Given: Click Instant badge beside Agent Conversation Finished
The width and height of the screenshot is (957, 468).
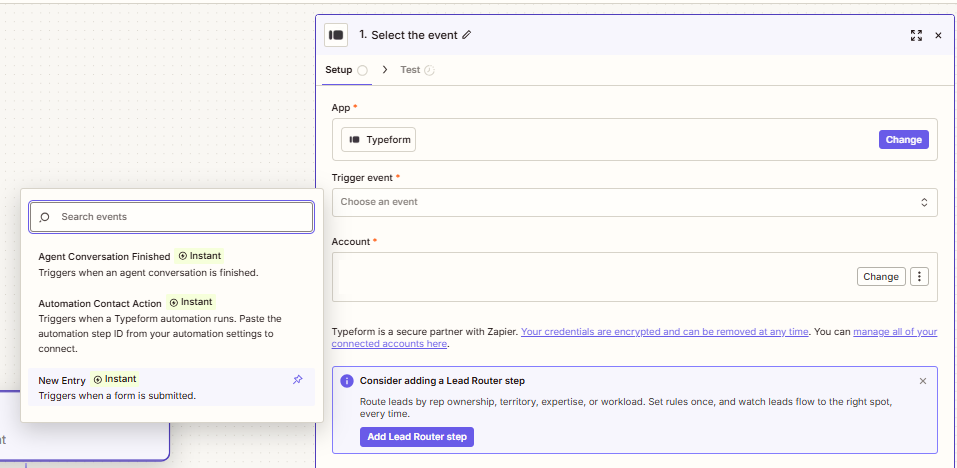Looking at the screenshot, I should point(200,256).
